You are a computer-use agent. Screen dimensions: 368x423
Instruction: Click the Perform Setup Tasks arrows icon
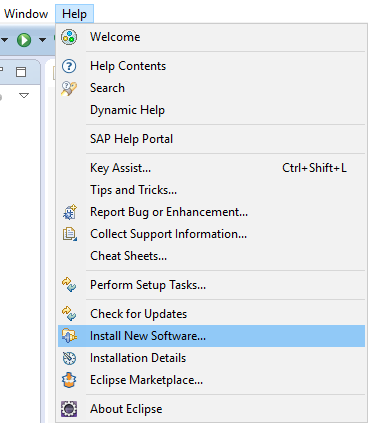point(69,285)
